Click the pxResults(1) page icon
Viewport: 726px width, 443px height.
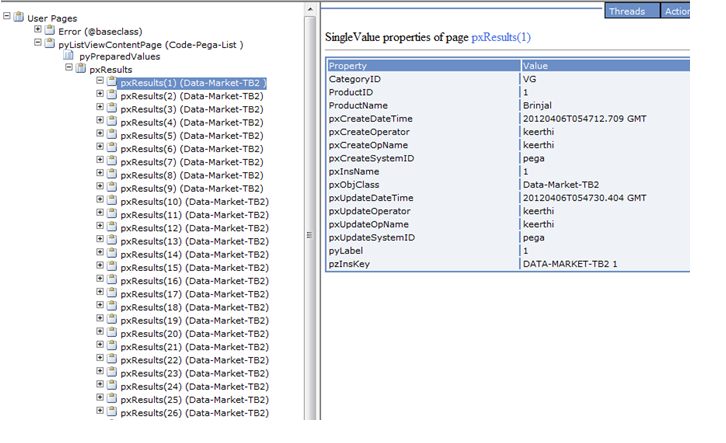pos(112,81)
